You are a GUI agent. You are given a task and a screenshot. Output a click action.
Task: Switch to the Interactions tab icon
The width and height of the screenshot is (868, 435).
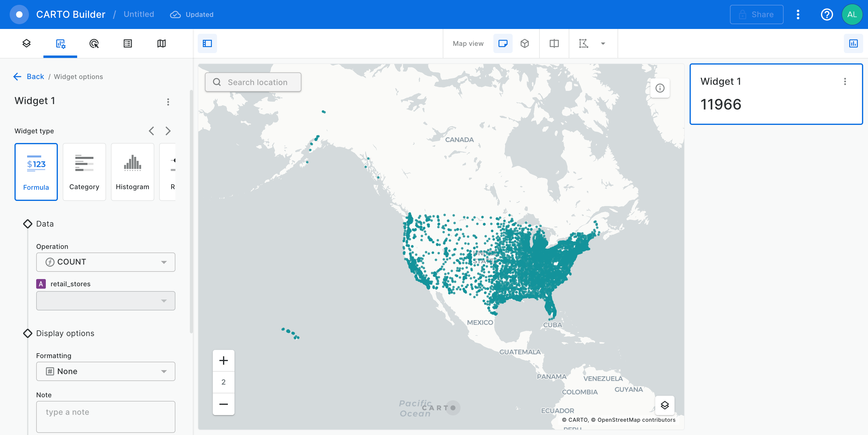click(x=94, y=43)
